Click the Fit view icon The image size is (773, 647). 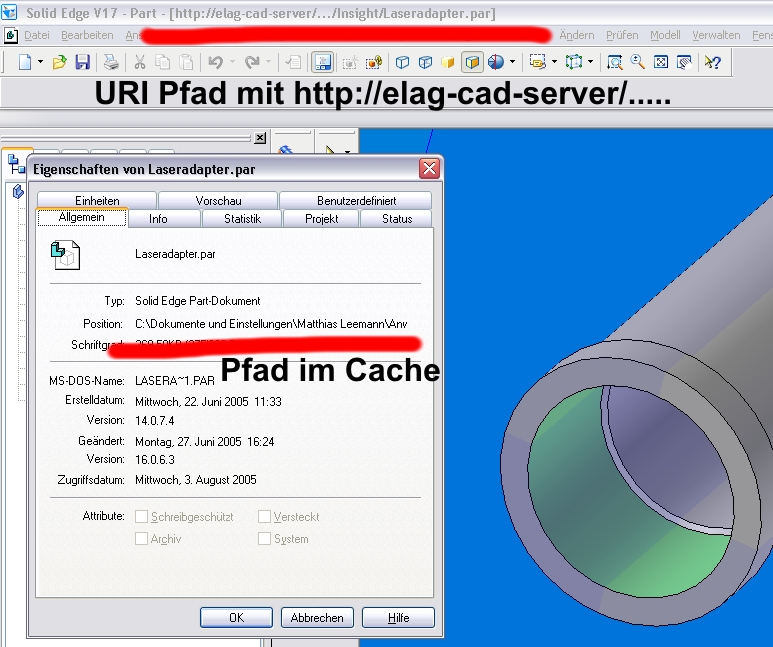[661, 62]
